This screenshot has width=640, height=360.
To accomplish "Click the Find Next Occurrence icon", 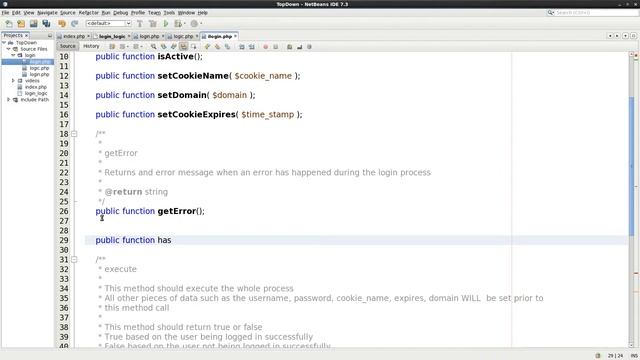I will pos(173,47).
